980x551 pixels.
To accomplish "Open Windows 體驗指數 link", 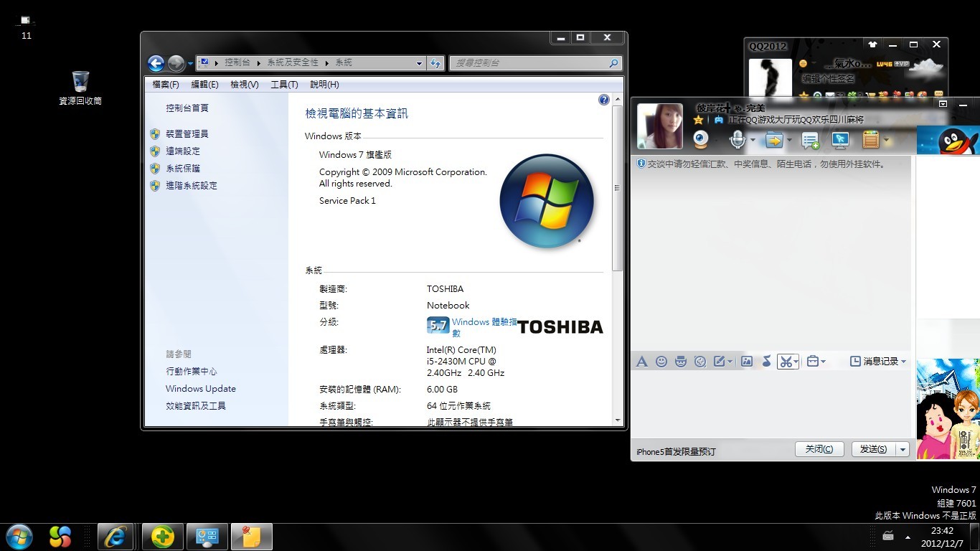I will (484, 327).
